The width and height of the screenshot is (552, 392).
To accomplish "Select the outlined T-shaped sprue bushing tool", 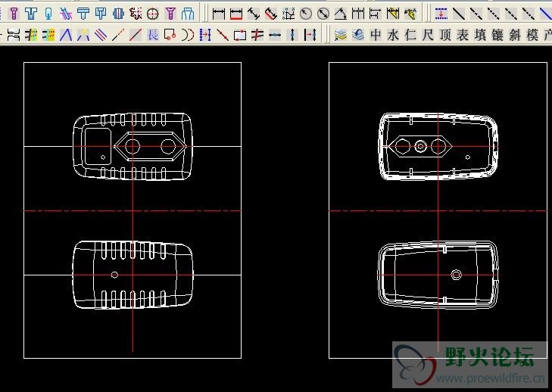I will click(x=31, y=14).
